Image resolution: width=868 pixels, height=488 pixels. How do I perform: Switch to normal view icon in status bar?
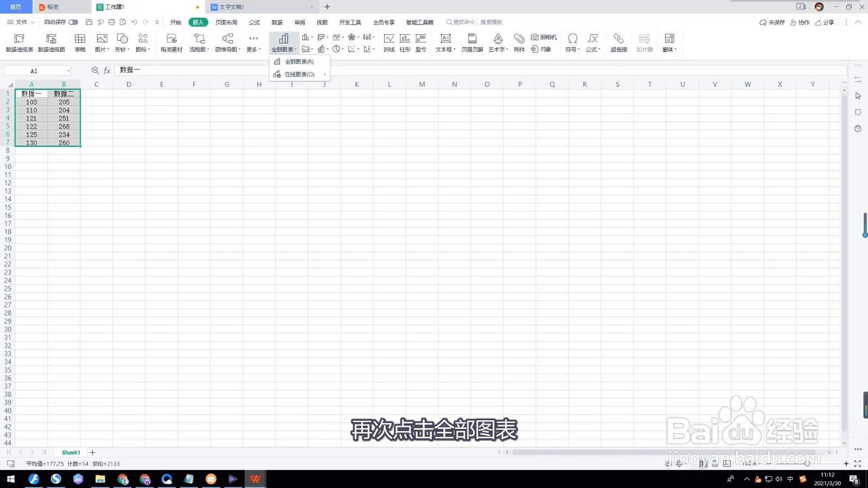(x=704, y=464)
